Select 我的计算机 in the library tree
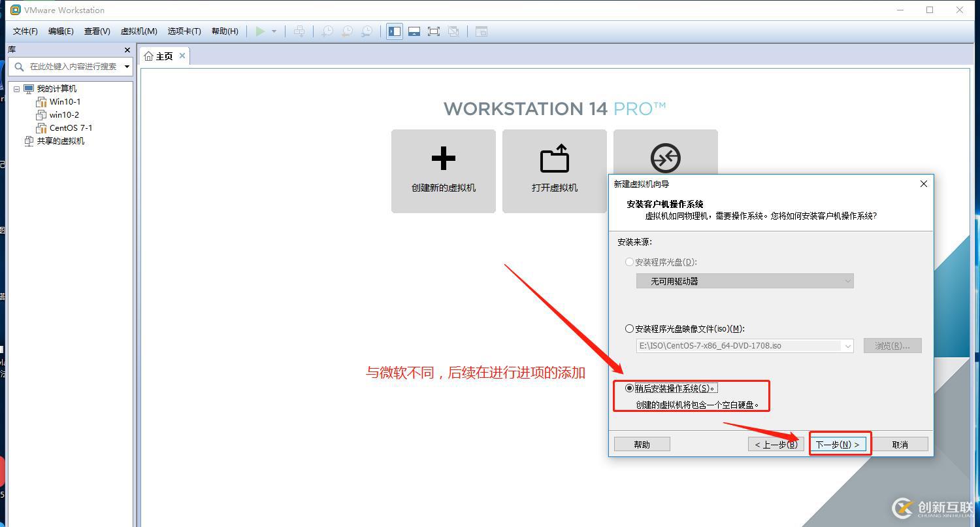Viewport: 980px width, 527px height. (56, 89)
